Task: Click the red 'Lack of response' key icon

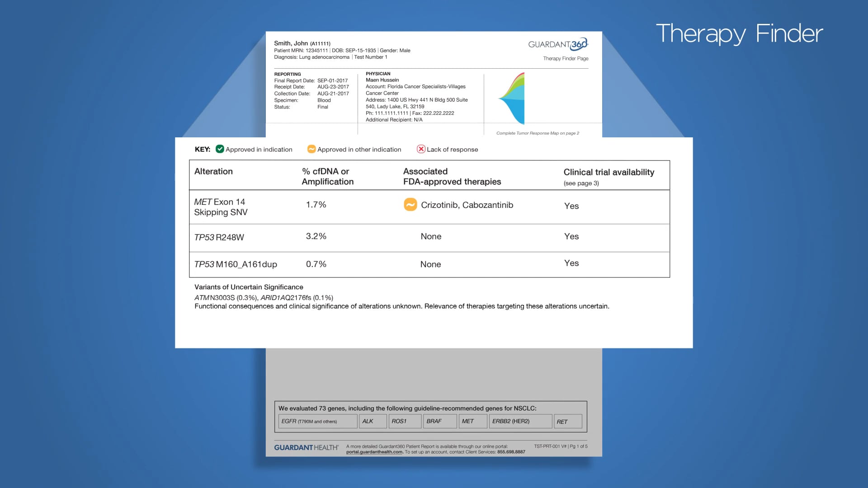Action: [421, 149]
